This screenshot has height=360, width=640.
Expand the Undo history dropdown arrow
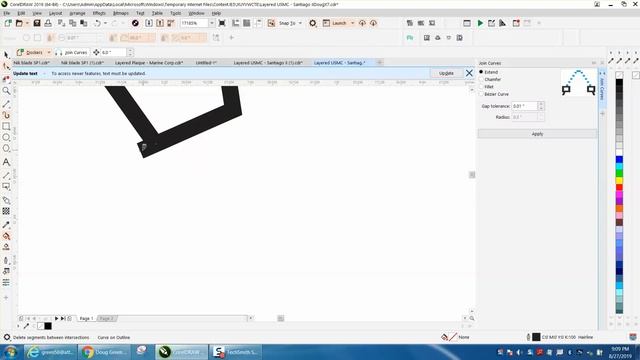[x=105, y=23]
